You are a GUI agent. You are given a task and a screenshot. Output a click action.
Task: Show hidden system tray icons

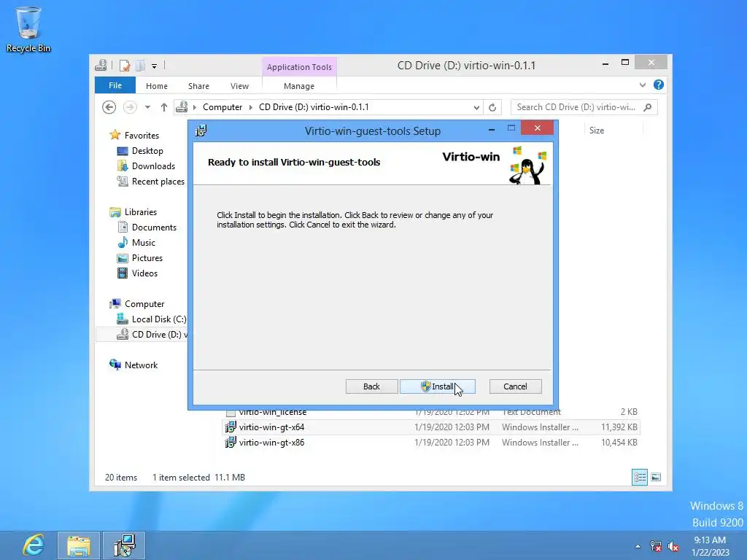638,546
